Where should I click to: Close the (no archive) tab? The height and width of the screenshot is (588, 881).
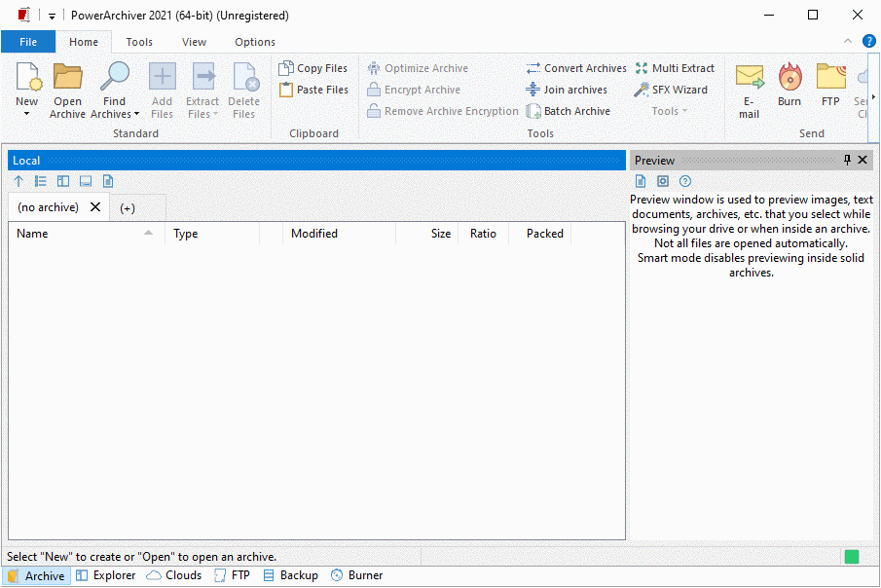click(95, 206)
